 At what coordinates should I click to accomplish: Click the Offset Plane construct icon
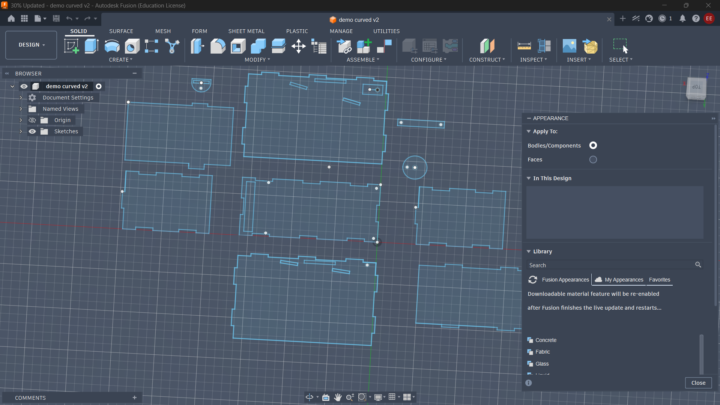(x=487, y=46)
